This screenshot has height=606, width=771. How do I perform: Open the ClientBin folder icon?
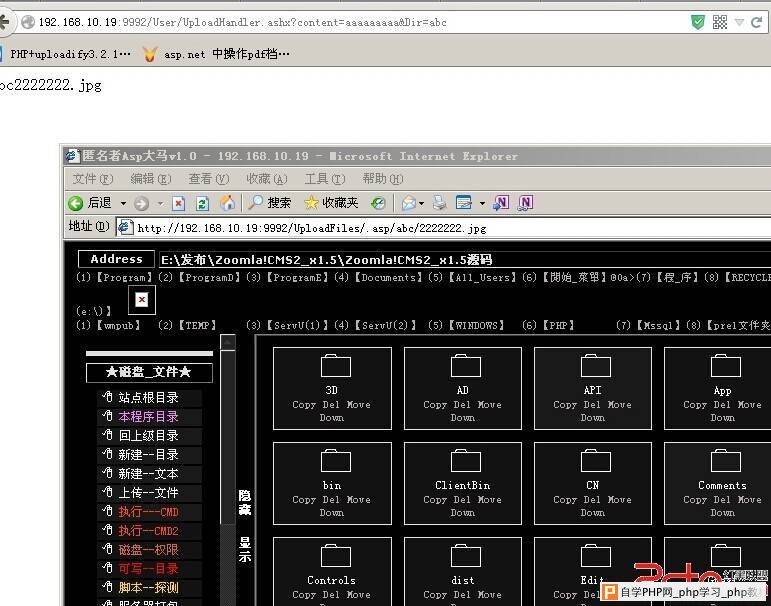coord(466,460)
